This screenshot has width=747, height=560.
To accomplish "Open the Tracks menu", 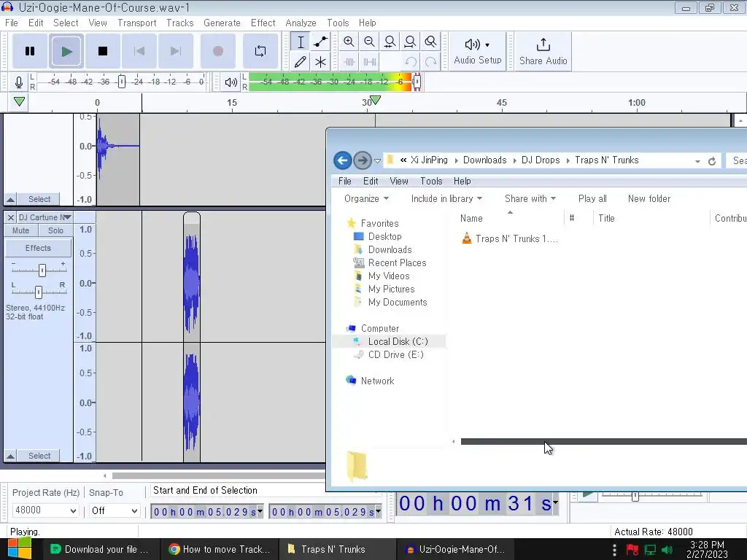I will pos(180,23).
